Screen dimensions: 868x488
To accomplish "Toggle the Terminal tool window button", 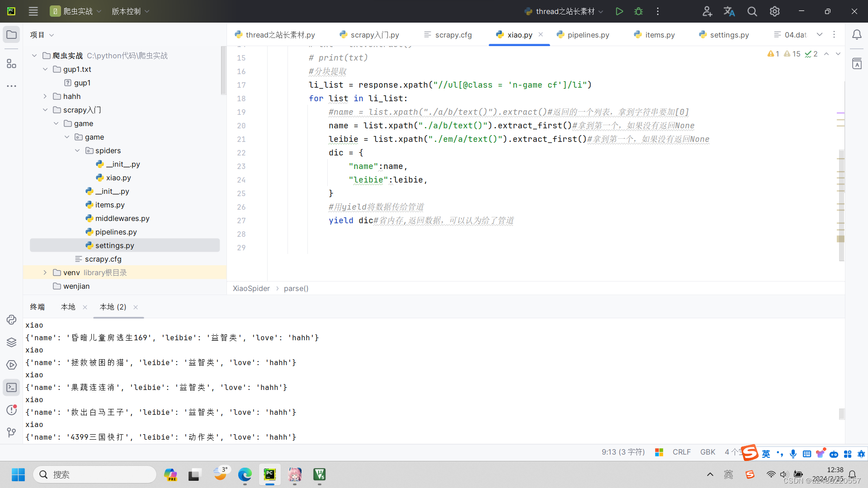I will pos(11,387).
